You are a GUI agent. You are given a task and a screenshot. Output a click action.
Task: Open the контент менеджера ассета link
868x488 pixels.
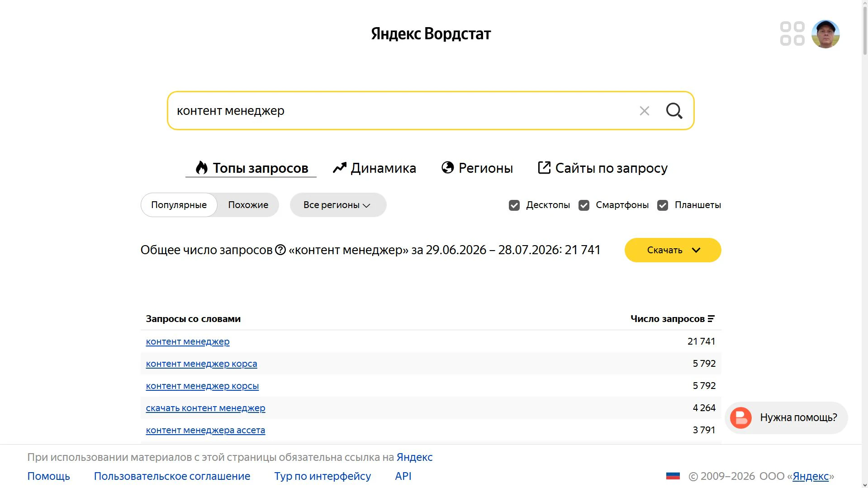[x=205, y=430]
